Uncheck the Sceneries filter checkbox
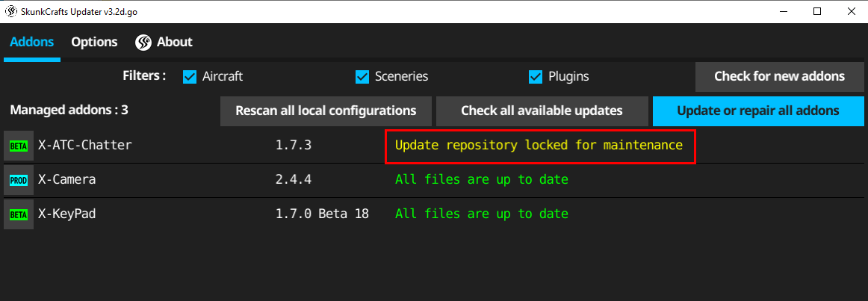 tap(362, 77)
